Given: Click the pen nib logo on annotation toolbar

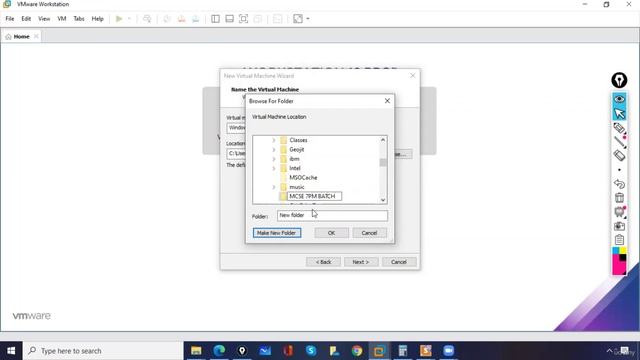Looking at the screenshot, I should [x=619, y=80].
